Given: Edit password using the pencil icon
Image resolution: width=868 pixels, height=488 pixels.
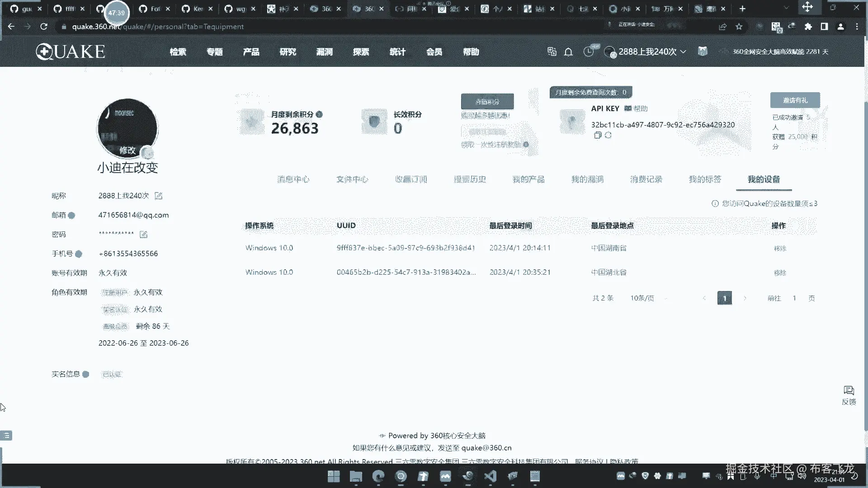Looking at the screenshot, I should (143, 235).
